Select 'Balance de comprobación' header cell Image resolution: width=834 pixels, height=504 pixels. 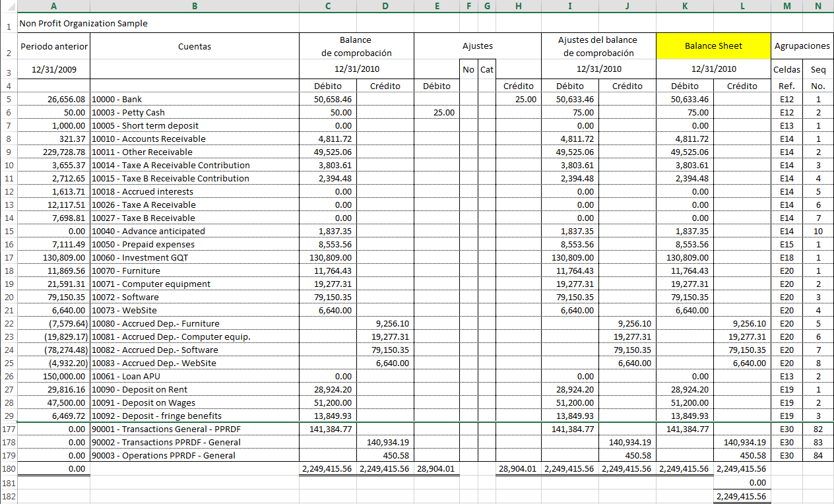pos(356,46)
